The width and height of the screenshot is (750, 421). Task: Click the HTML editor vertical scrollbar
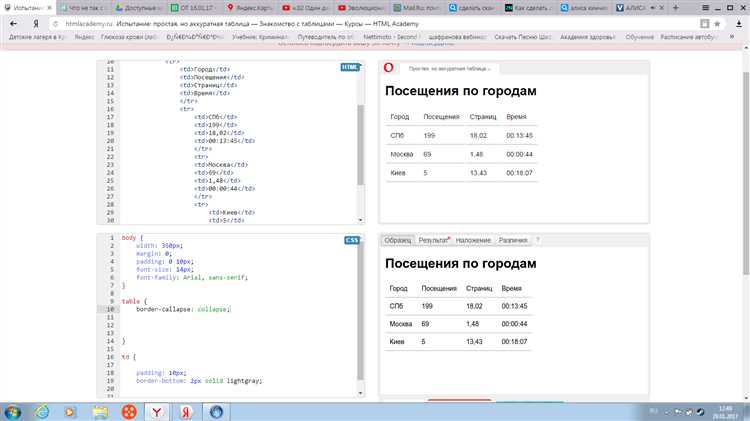(361, 145)
